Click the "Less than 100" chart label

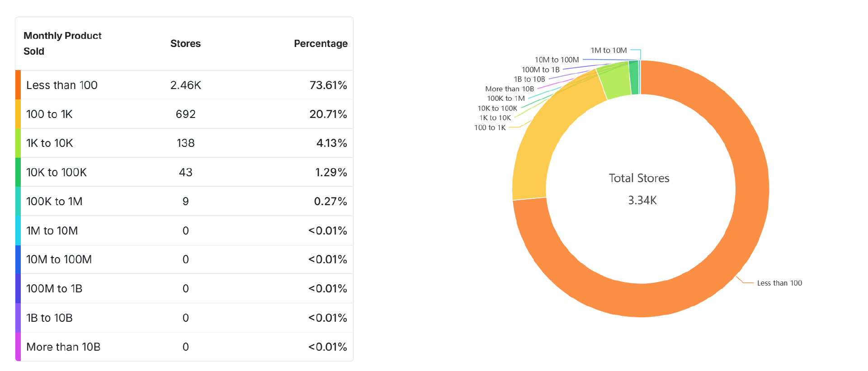(x=779, y=283)
